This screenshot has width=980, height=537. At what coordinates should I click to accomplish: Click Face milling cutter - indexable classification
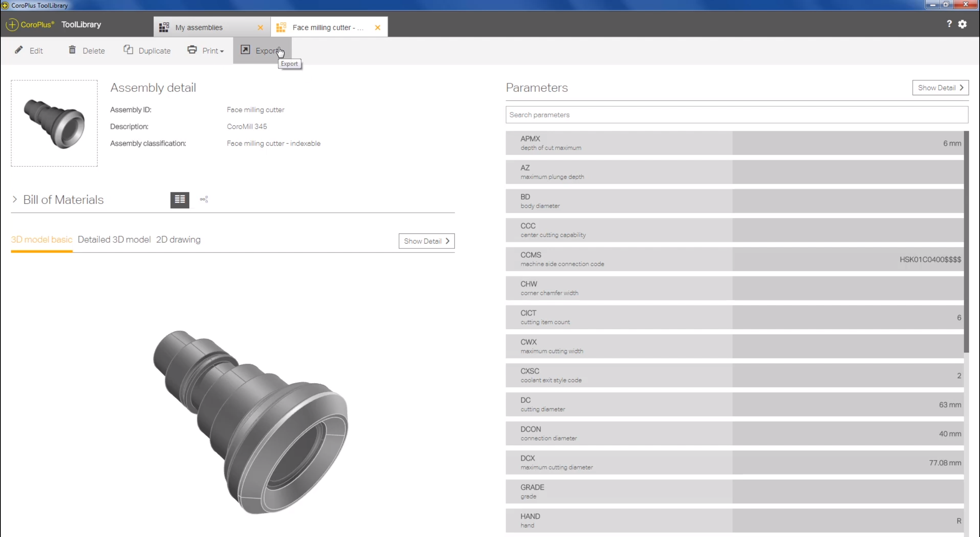(x=274, y=143)
